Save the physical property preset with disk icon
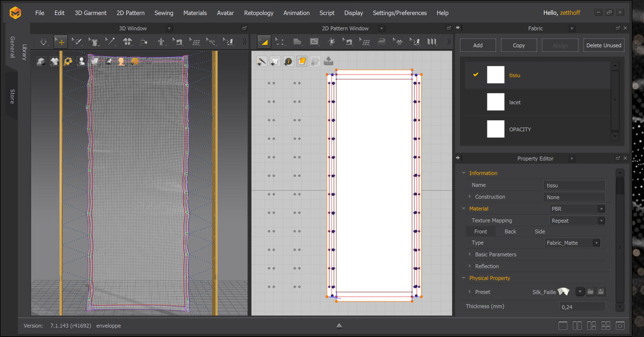This screenshot has width=644, height=337. (x=601, y=291)
